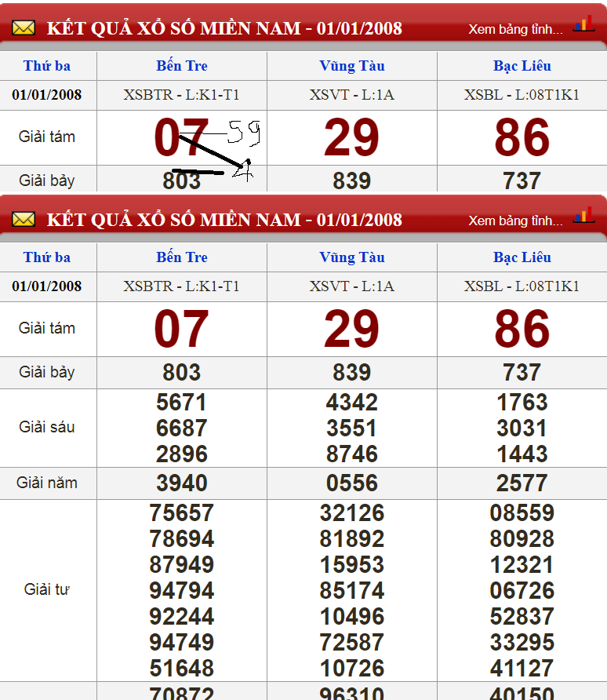Click Giải năm number 0556
The image size is (607, 700).
352,483
